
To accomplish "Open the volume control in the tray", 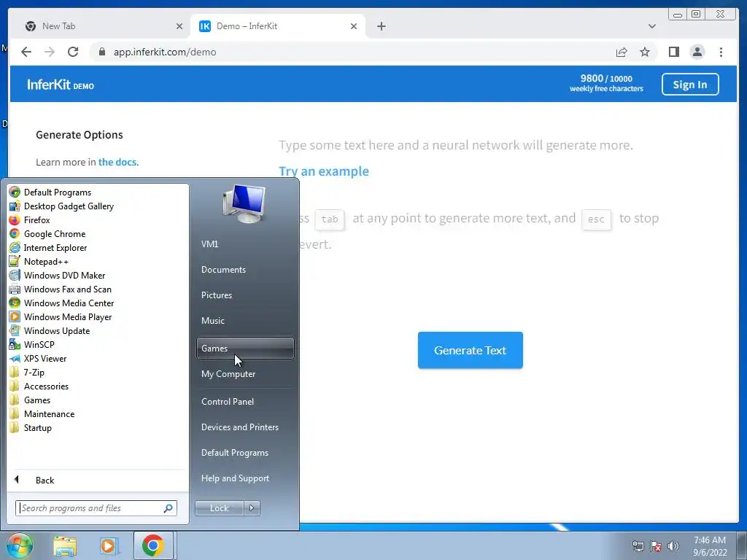I will (673, 546).
